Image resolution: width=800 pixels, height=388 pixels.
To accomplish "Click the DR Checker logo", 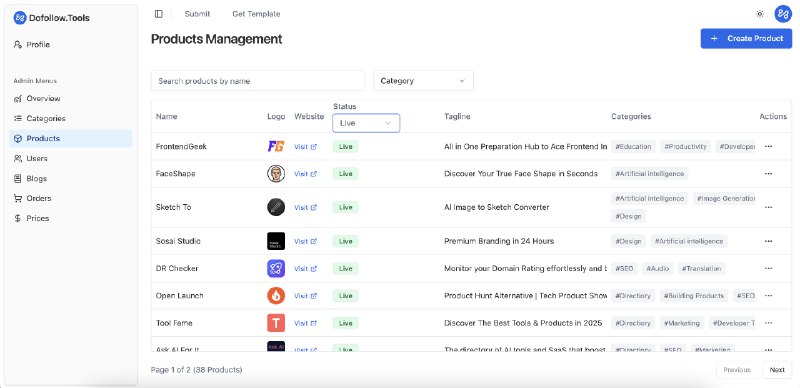I will pyautogui.click(x=276, y=269).
